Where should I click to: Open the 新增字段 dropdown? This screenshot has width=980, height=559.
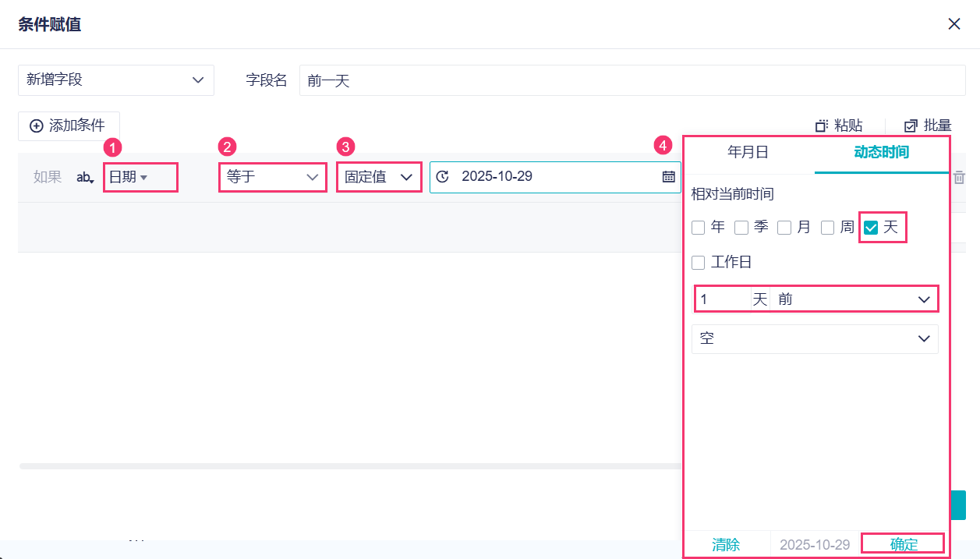click(116, 80)
